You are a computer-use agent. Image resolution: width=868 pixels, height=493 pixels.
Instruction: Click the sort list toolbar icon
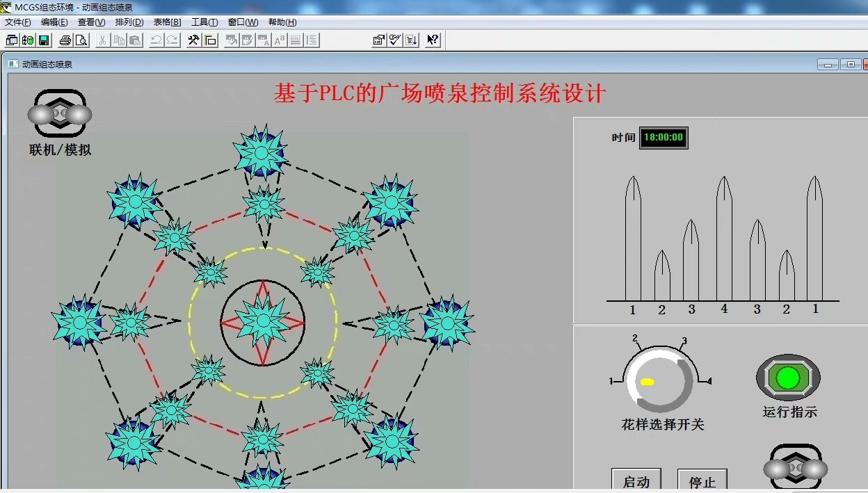(x=411, y=40)
